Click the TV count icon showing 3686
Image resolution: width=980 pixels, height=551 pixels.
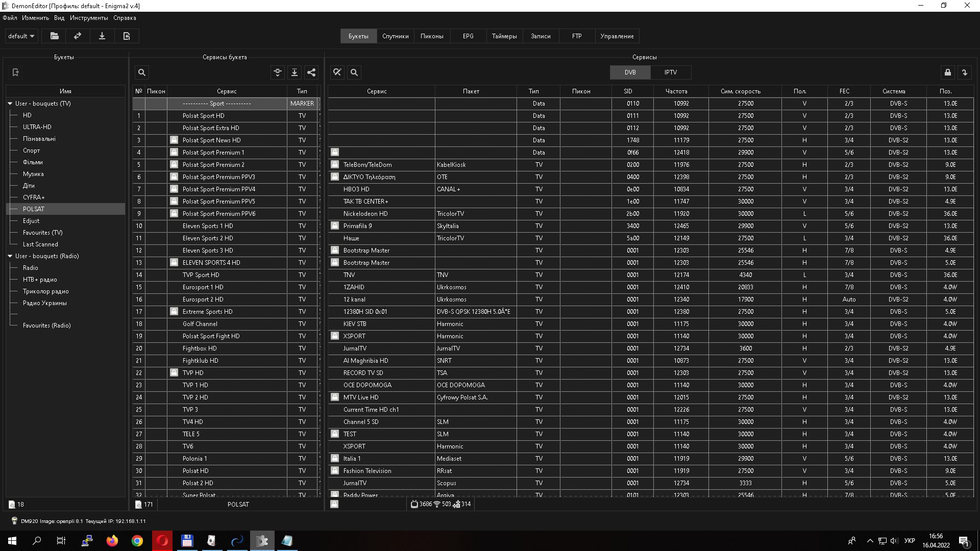pos(414,504)
